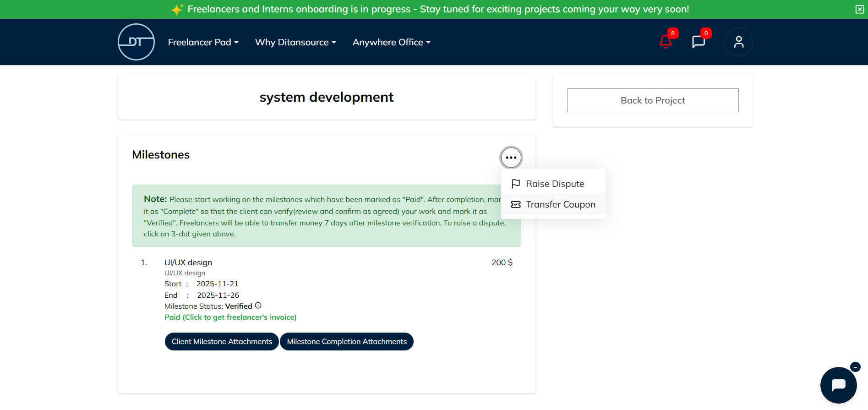Image resolution: width=868 pixels, height=410 pixels.
Task: Minimize the chat widget using minus badge
Action: [855, 367]
